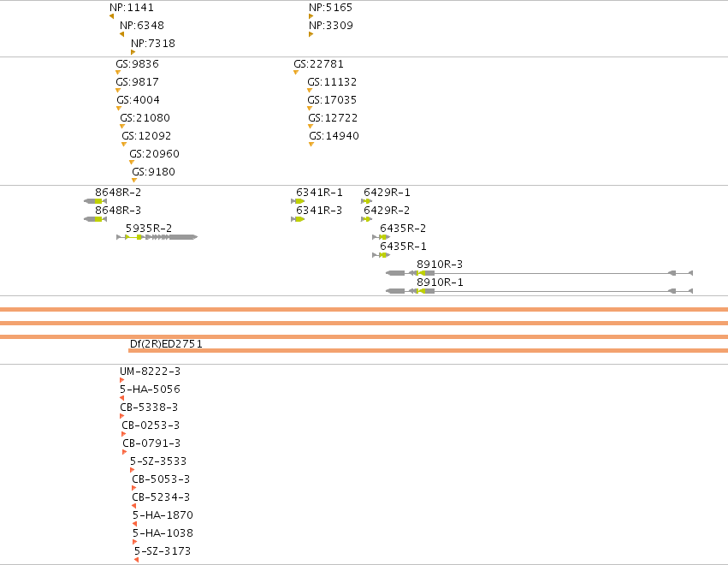Select the GS:14940 insertion label
The width and height of the screenshot is (728, 565).
point(334,136)
